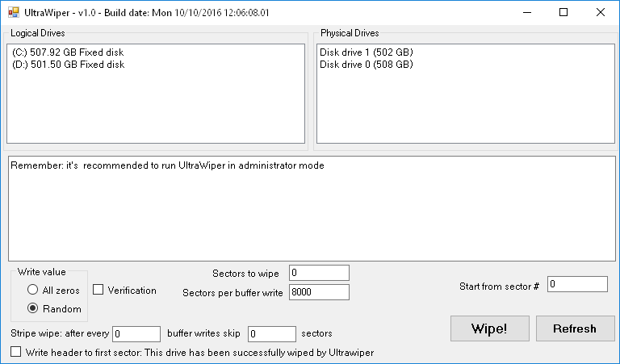This screenshot has height=364, width=620.
Task: Click the Start from sector # field
Action: pyautogui.click(x=577, y=284)
